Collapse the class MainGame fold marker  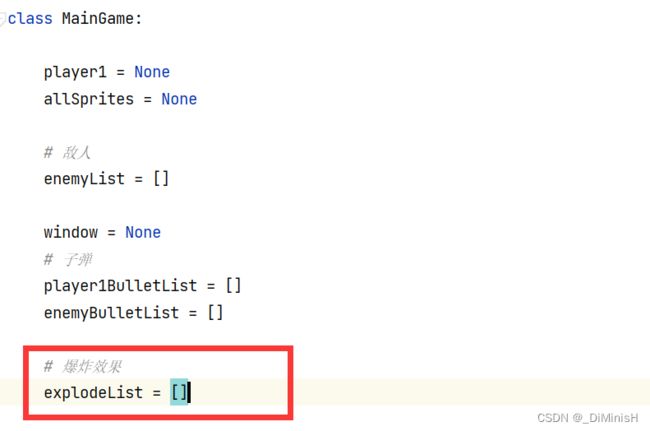(2, 19)
